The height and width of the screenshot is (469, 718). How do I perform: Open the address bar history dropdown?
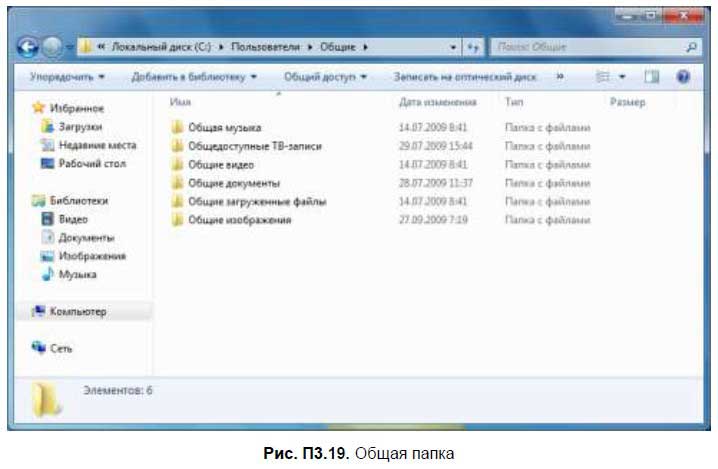coord(453,47)
